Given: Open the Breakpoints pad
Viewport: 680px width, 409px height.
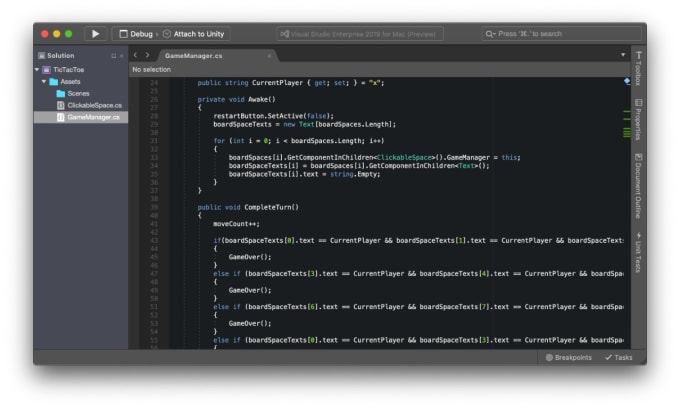Looking at the screenshot, I should [x=569, y=357].
